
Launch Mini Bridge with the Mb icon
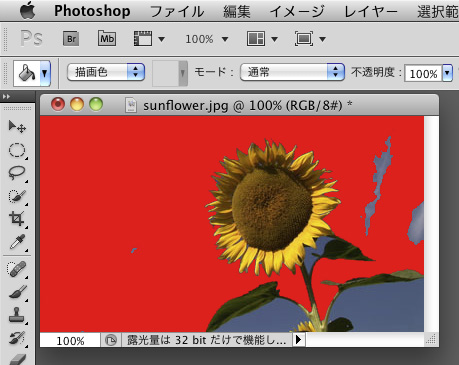(107, 39)
